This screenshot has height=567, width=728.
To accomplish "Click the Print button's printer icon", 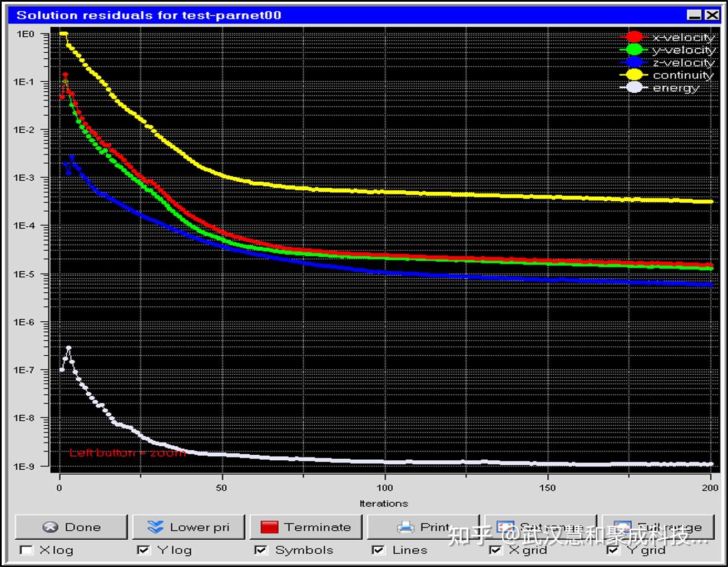I will click(x=405, y=527).
